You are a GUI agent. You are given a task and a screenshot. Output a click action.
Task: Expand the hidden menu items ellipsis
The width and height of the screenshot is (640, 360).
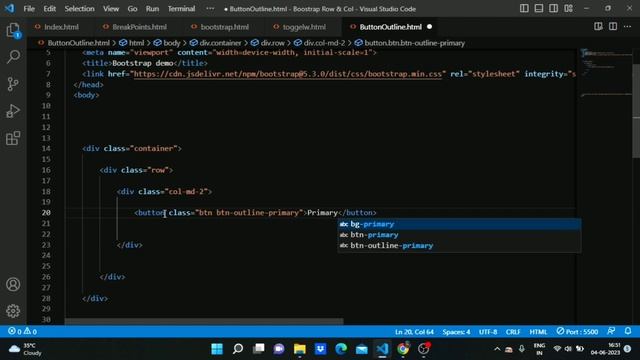coord(210,9)
